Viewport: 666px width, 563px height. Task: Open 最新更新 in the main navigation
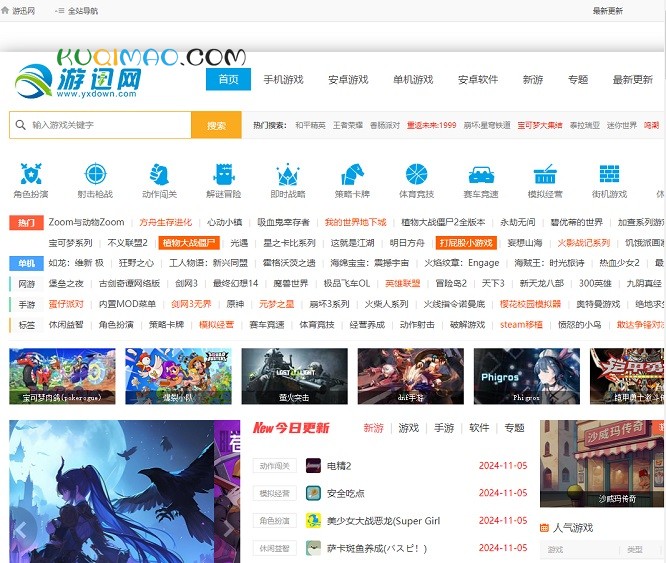(x=632, y=79)
